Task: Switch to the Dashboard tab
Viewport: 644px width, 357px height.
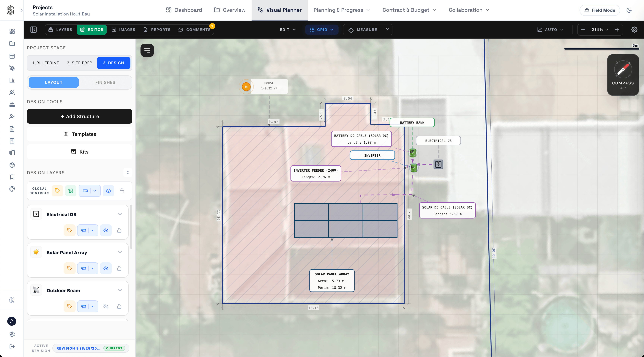Action: (184, 10)
